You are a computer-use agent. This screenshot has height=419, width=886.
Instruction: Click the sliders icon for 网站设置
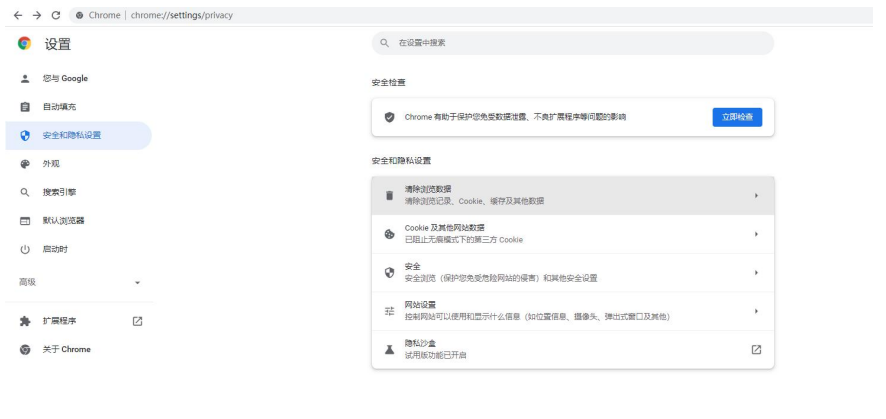tap(389, 311)
